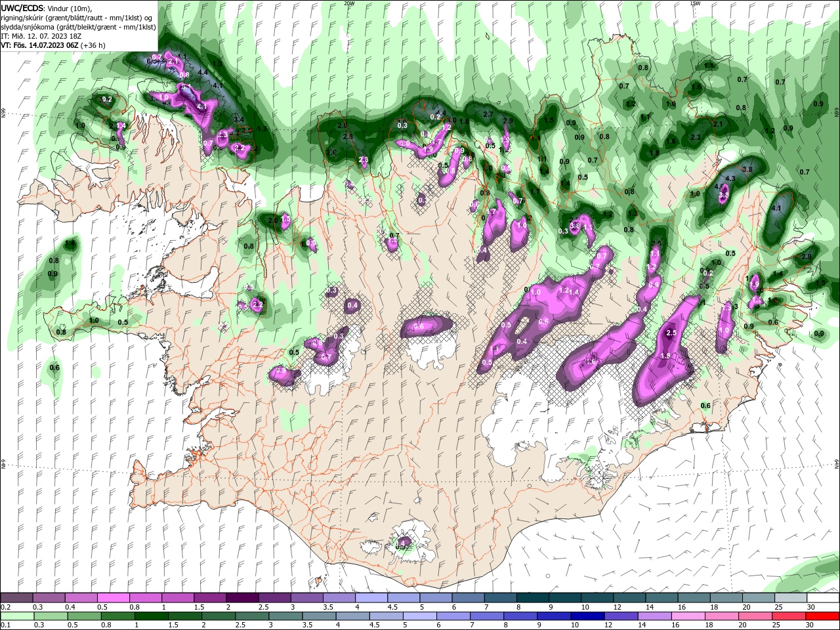Select the initial time 'IT: Mið. 12. 07. 2023 18Z'
840x630 pixels.
[41, 36]
